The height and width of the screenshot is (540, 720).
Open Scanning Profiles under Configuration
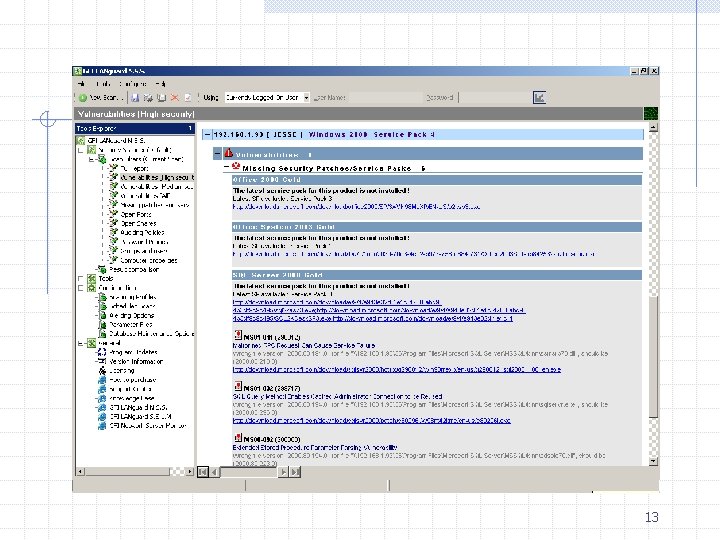133,297
